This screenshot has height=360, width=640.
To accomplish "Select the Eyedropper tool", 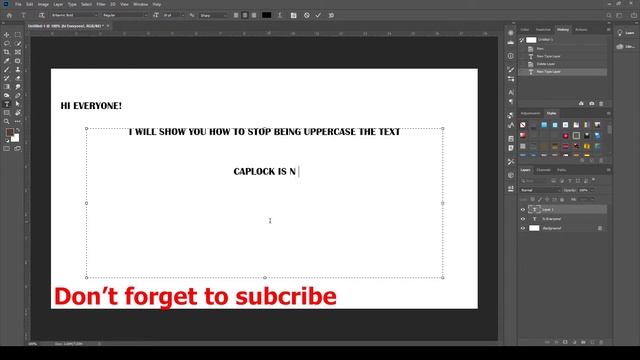I will click(x=7, y=61).
